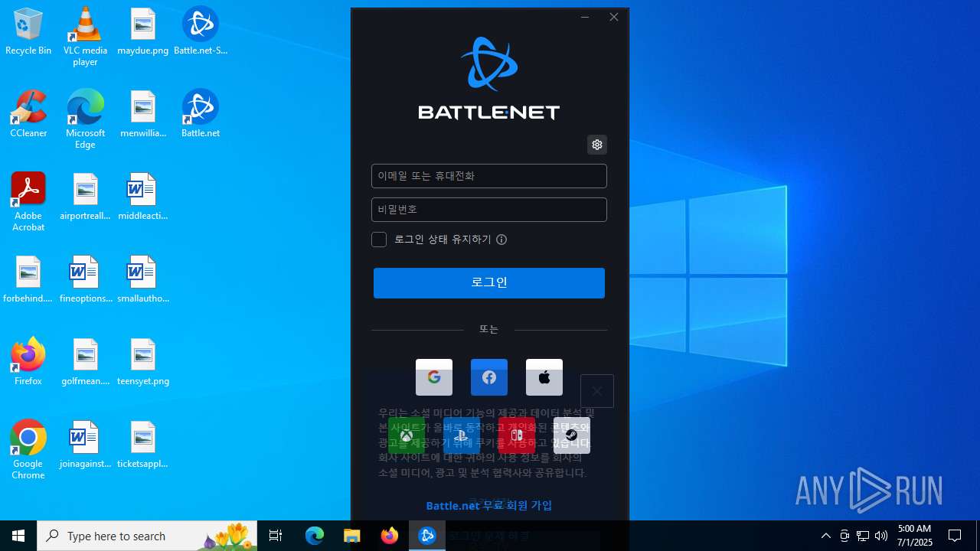This screenshot has height=551, width=980.
Task: Select golfmean... image file
Action: click(85, 362)
